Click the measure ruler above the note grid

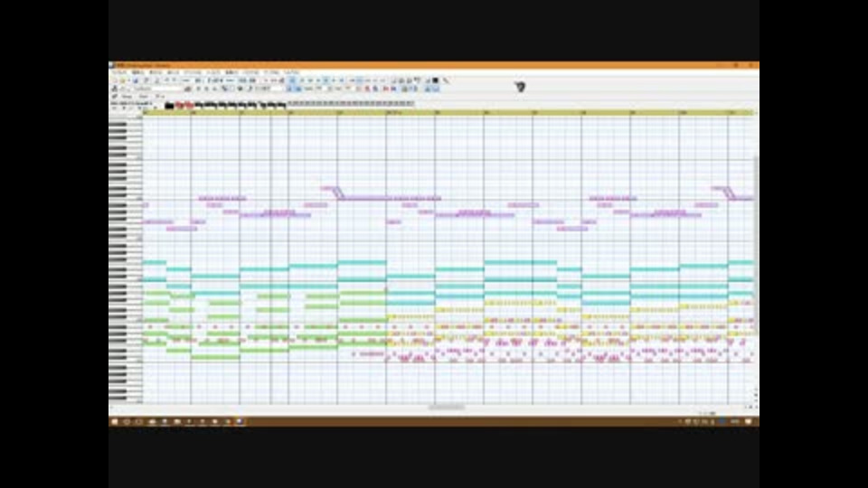coord(448,112)
